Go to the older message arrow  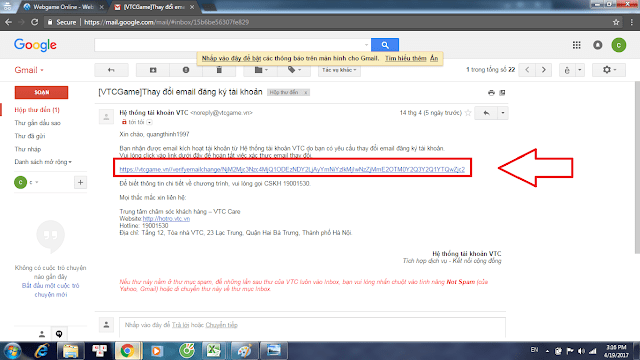pyautogui.click(x=544, y=70)
